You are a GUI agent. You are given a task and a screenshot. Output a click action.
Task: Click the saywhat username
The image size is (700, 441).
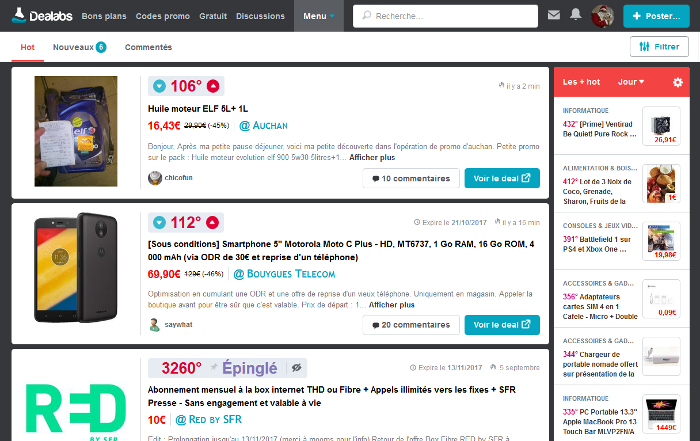179,325
